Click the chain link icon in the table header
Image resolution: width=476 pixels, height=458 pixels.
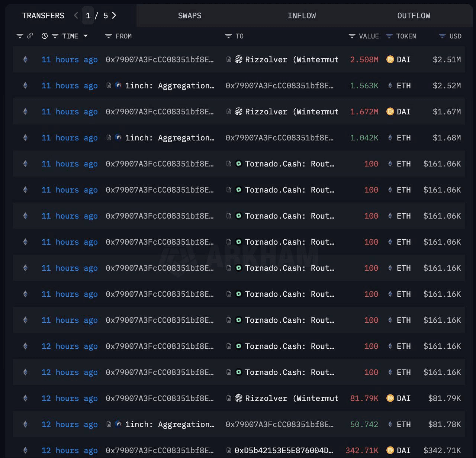coord(30,36)
